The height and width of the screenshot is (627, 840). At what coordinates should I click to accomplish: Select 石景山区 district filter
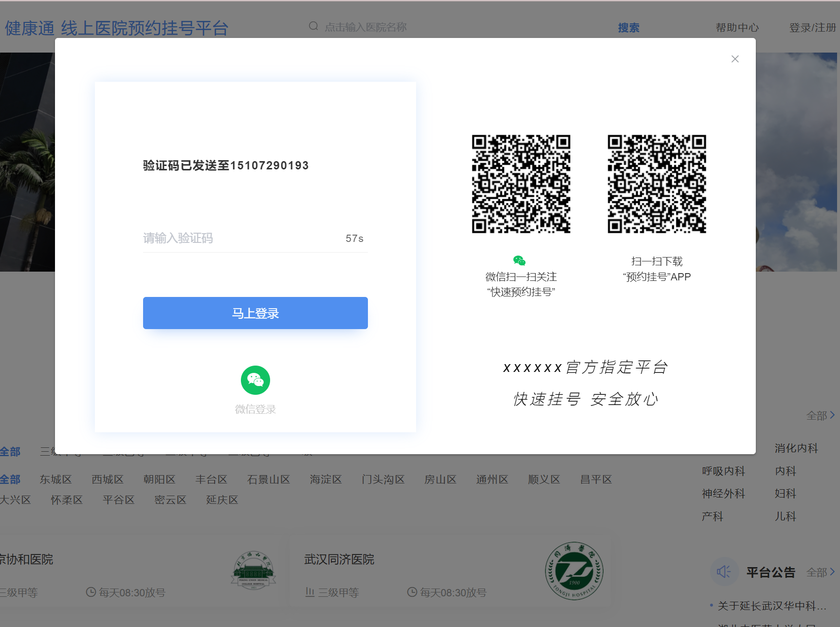coord(269,479)
